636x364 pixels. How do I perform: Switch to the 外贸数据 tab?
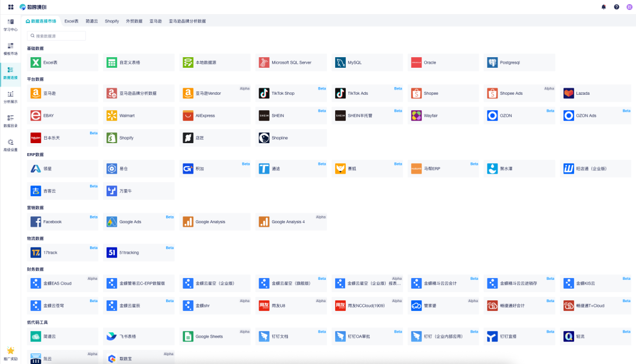(x=134, y=21)
